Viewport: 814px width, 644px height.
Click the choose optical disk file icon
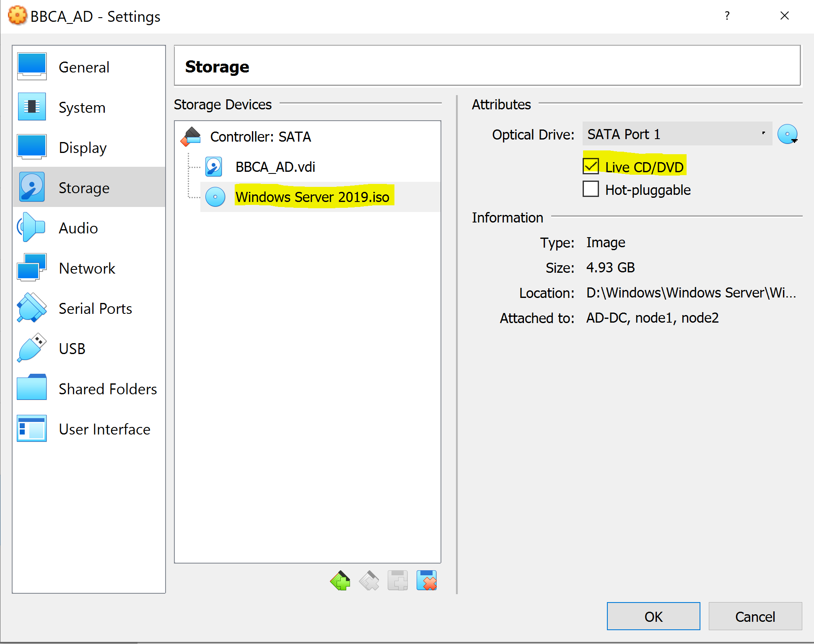(788, 134)
